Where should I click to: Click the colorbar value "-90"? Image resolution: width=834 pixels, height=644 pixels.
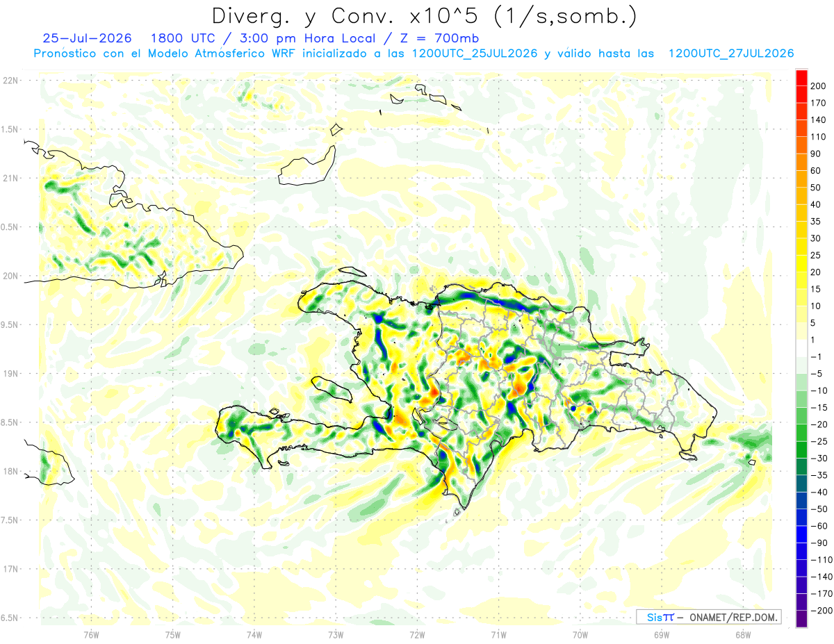pos(819,543)
